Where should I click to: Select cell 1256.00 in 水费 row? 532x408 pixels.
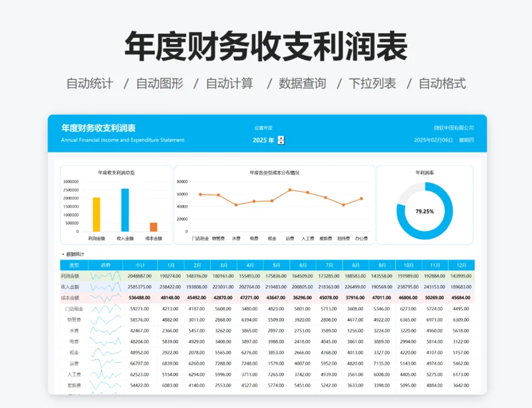click(355, 331)
